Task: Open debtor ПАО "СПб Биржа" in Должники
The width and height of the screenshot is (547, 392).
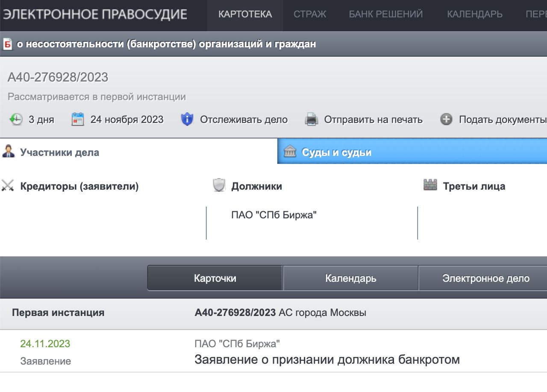Action: click(x=274, y=215)
